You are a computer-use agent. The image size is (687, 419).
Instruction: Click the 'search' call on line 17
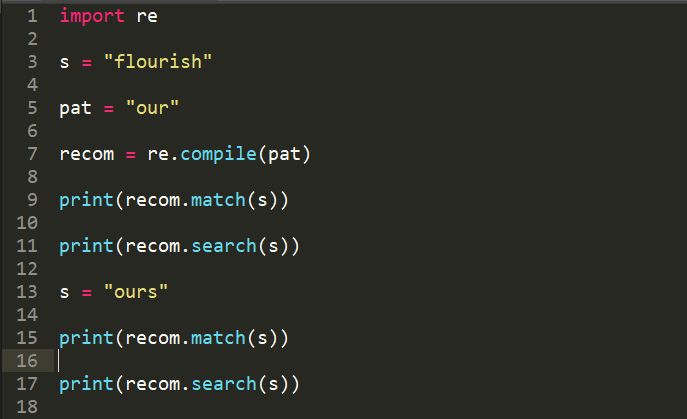click(223, 384)
